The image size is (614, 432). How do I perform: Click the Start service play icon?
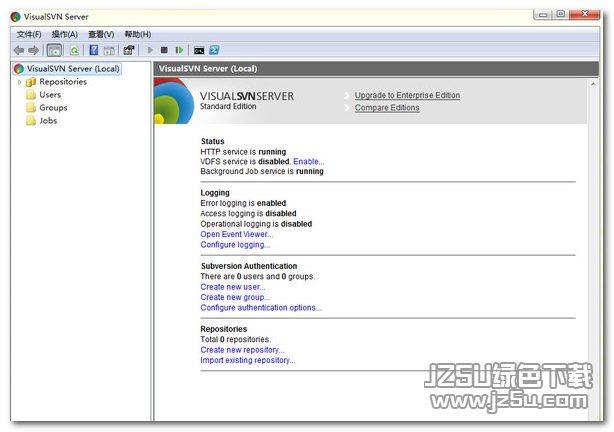(150, 50)
